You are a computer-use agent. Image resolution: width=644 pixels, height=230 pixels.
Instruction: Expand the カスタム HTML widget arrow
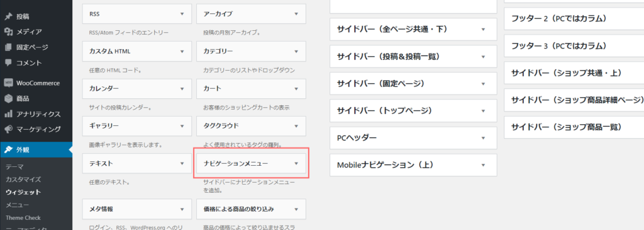coord(182,52)
